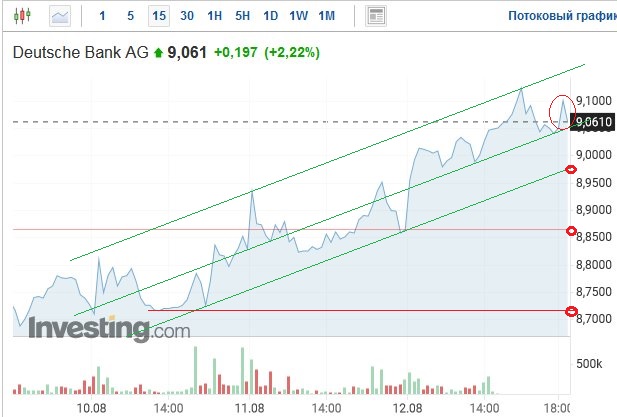Viewport: 617px width, 417px height.
Task: Select the 1W weekly interval
Action: (299, 16)
